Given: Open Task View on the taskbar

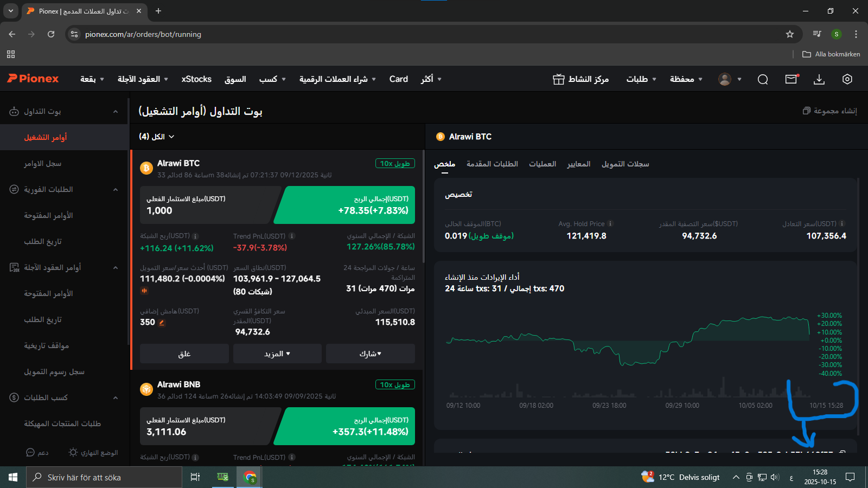Looking at the screenshot, I should click(195, 477).
